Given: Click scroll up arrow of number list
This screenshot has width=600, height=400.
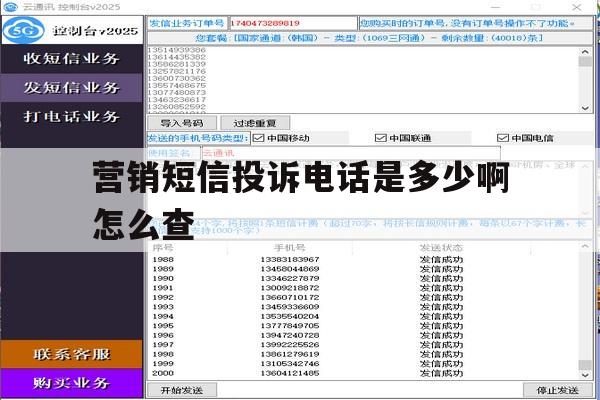Looking at the screenshot, I should [585, 52].
